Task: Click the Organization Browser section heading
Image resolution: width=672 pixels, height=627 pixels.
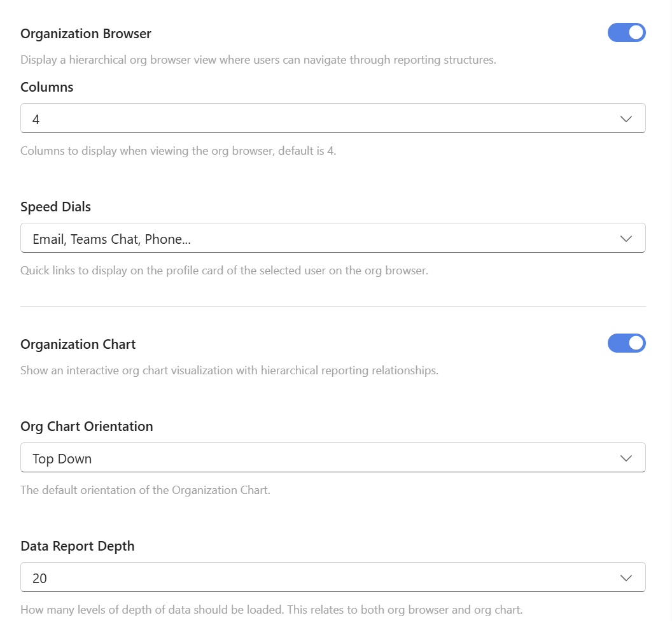Action: (x=86, y=33)
